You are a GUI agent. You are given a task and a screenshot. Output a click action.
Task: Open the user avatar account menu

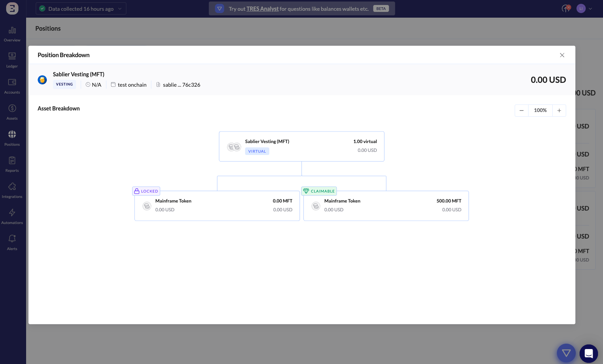point(581,8)
